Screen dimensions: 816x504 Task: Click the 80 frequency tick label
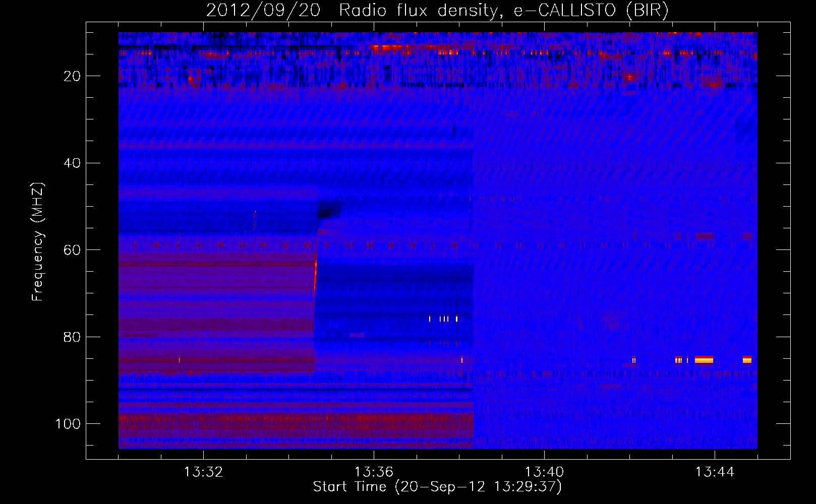pyautogui.click(x=72, y=337)
